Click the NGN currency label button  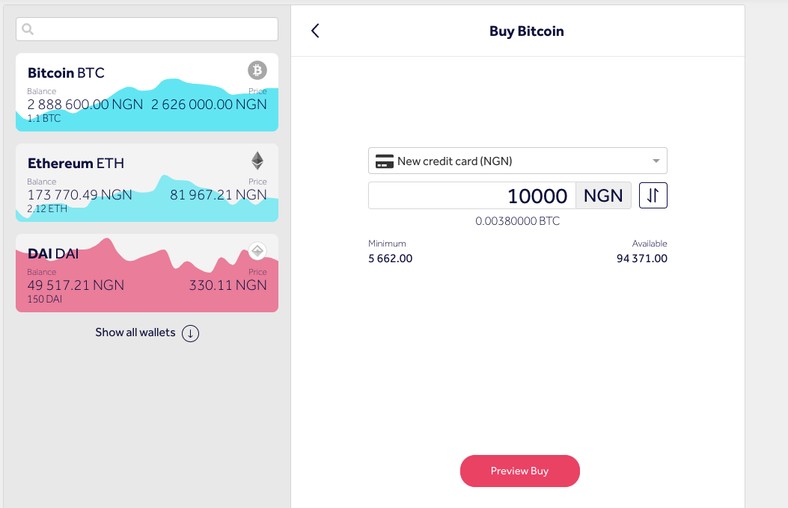pos(603,196)
